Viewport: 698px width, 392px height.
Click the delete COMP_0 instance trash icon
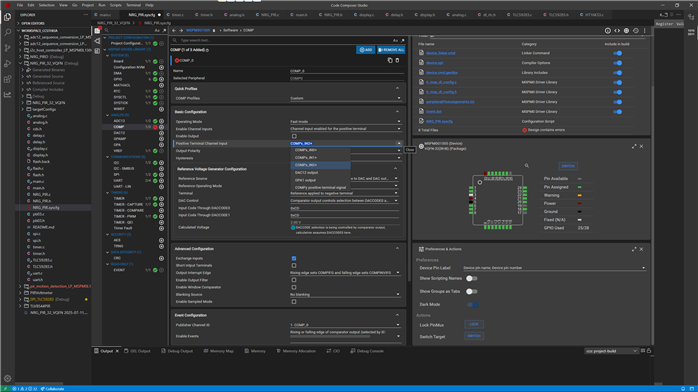tap(398, 60)
